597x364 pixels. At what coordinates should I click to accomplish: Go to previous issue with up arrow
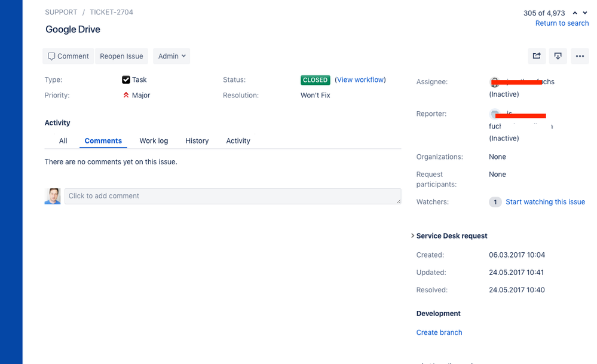[575, 13]
